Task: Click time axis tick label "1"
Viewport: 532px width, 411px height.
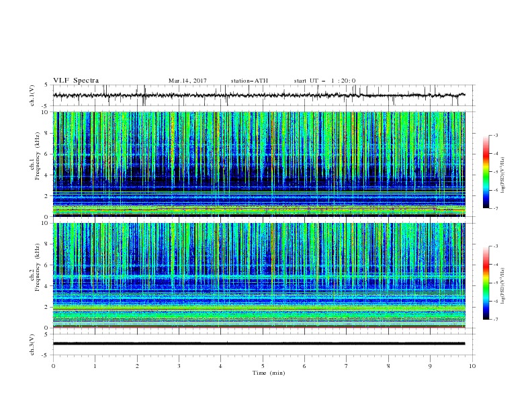Action: click(x=95, y=366)
